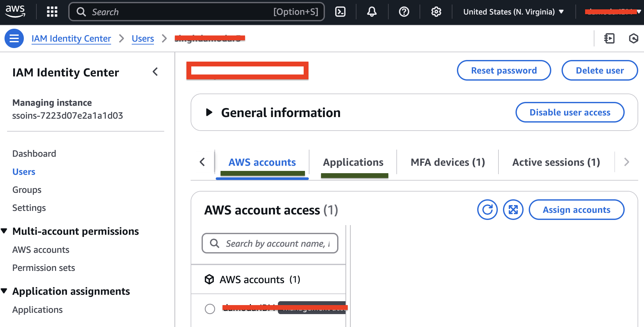The image size is (644, 327).
Task: Launch CloudShell from the top bar
Action: (x=340, y=12)
